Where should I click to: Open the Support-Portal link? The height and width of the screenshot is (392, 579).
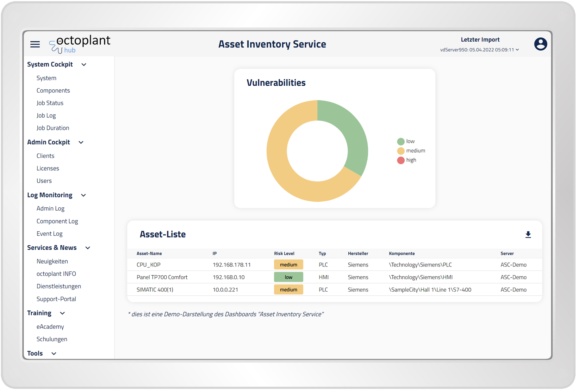coord(56,299)
